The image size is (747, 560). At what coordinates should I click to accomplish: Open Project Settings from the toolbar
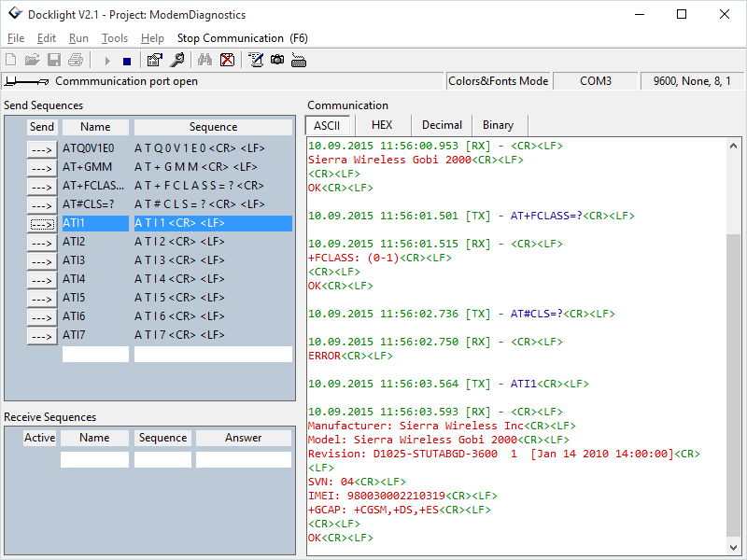pyautogui.click(x=155, y=61)
